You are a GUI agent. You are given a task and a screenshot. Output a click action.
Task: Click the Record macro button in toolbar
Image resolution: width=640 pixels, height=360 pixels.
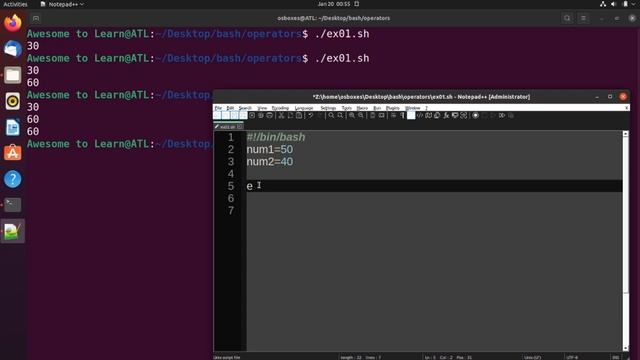point(476,116)
